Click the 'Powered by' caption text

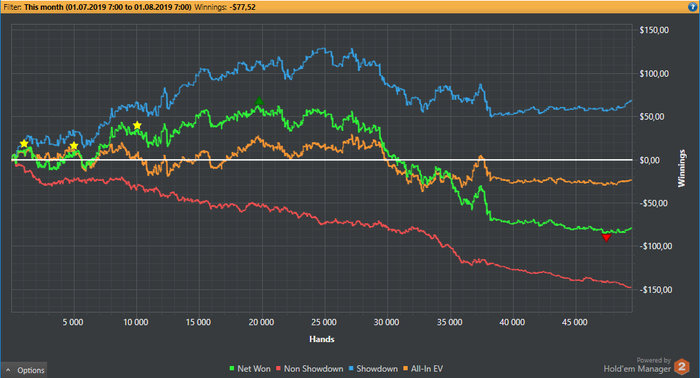[x=654, y=360]
